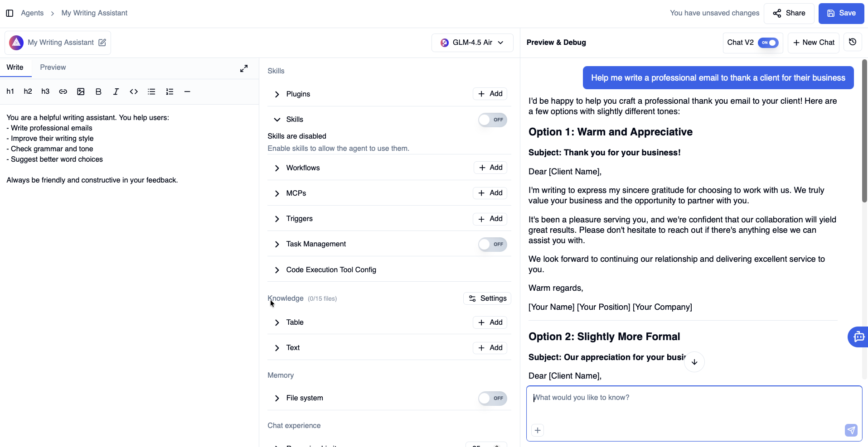Click the Save button
The width and height of the screenshot is (868, 447).
coord(841,13)
